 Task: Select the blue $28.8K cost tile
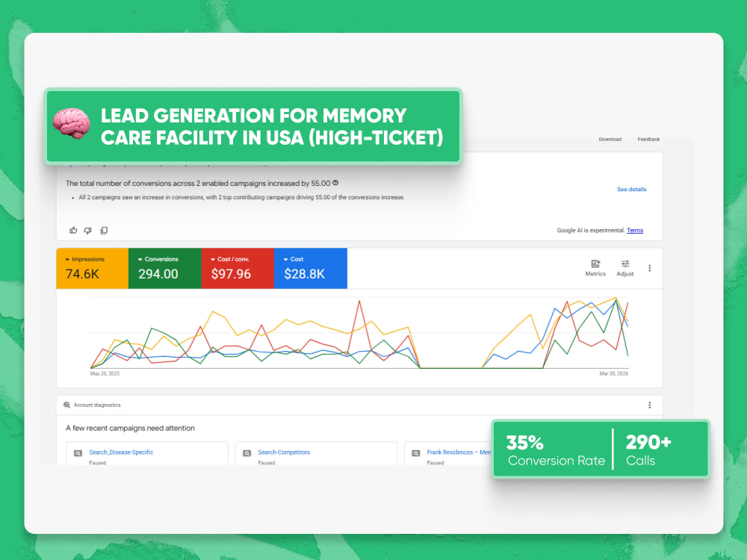point(311,268)
